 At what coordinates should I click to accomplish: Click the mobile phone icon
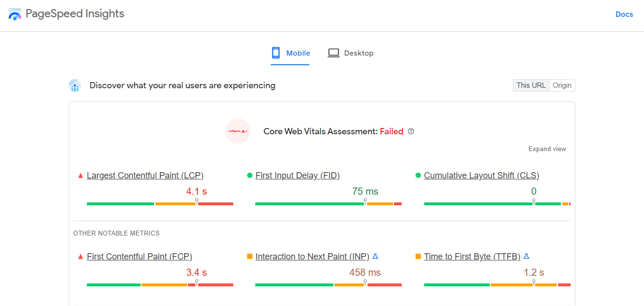pyautogui.click(x=275, y=53)
